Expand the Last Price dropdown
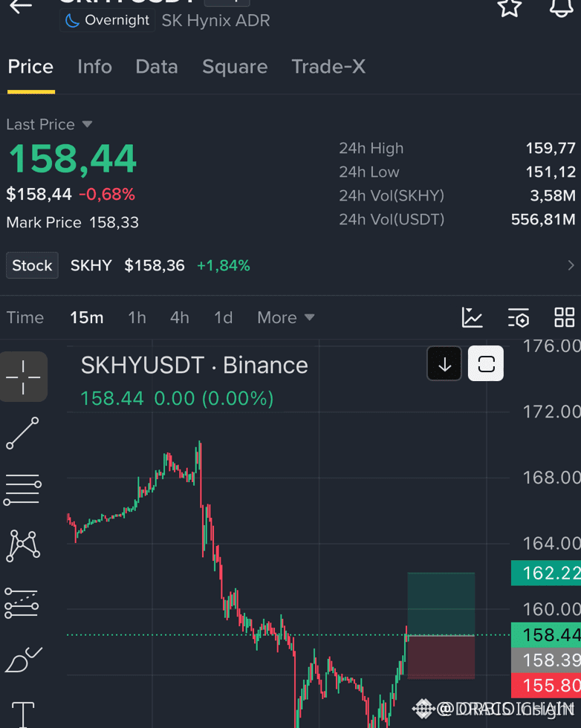This screenshot has width=581, height=728. click(x=49, y=125)
